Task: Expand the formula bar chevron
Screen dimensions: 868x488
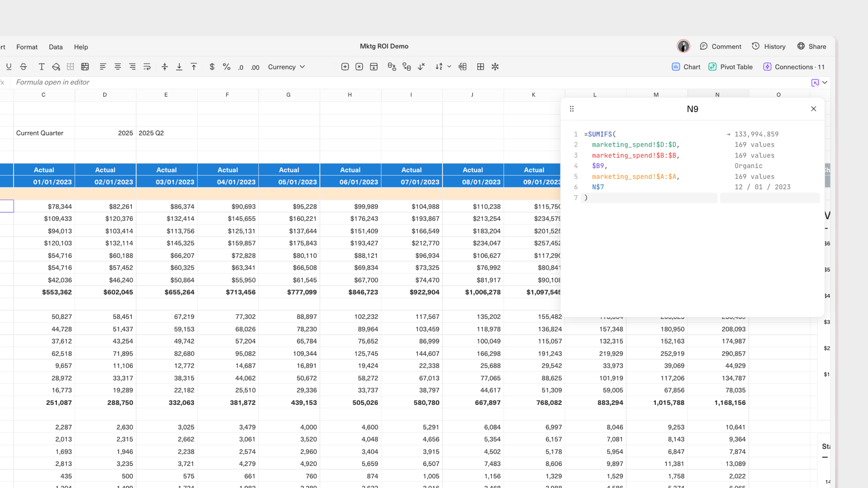Action: (825, 82)
